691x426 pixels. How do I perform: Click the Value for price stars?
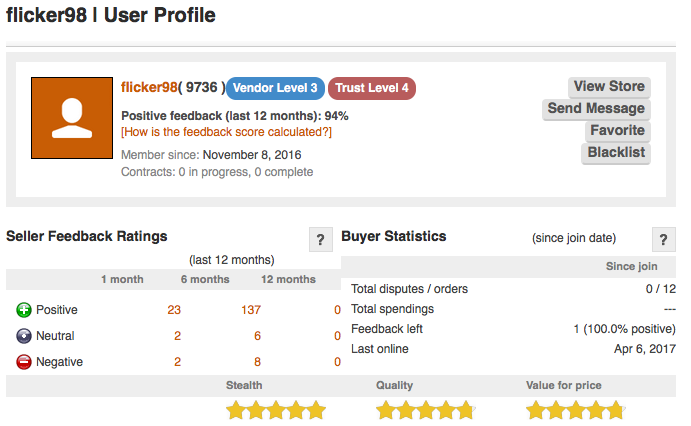point(576,410)
